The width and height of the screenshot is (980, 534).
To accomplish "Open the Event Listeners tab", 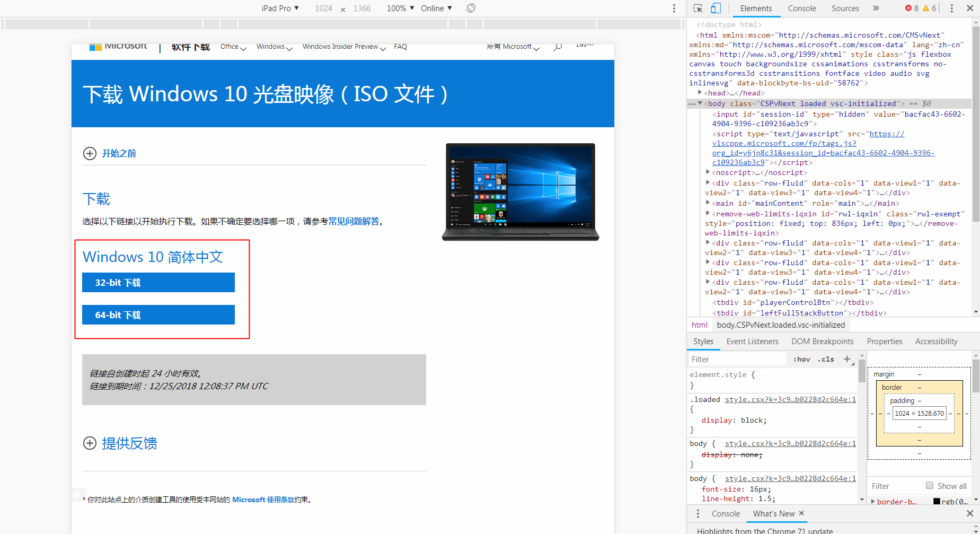I will coord(752,342).
